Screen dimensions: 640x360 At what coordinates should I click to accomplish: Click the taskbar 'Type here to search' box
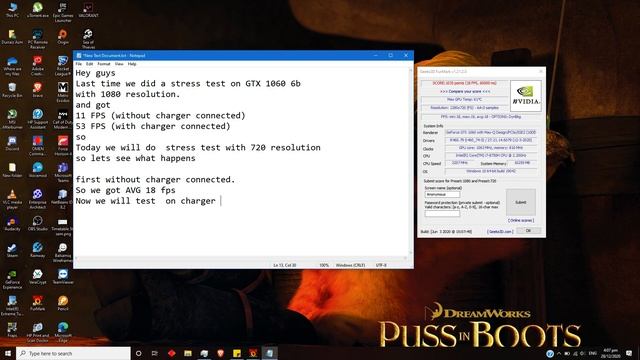[73, 353]
